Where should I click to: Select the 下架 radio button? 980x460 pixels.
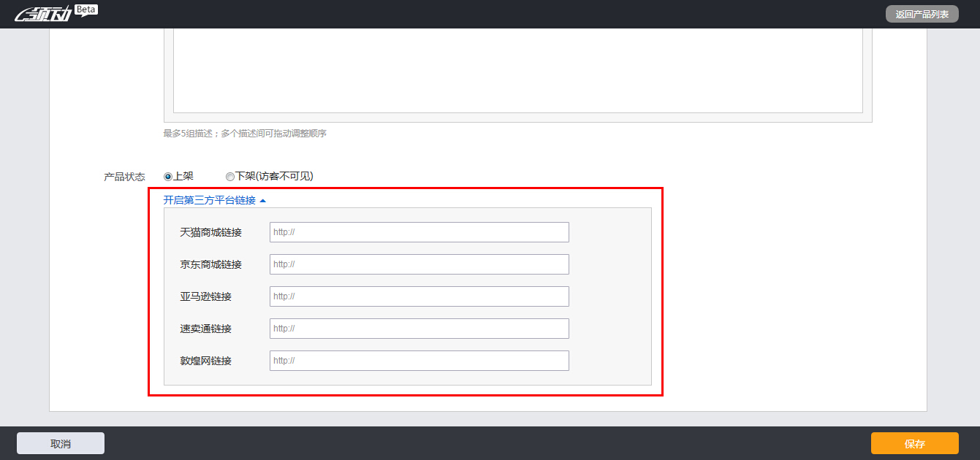(230, 177)
